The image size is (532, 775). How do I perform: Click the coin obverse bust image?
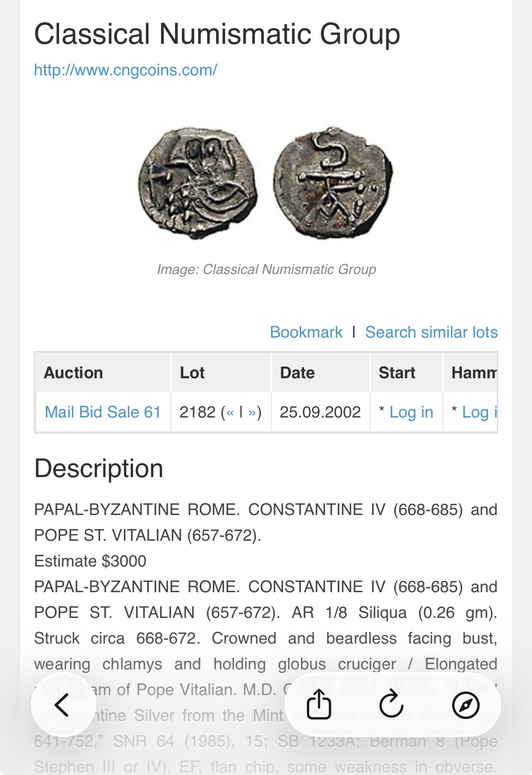(x=197, y=182)
